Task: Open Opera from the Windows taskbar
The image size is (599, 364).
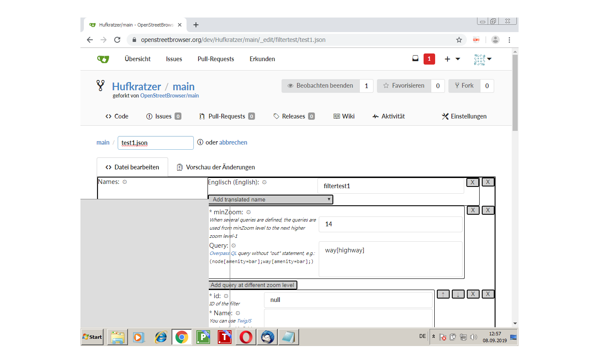Action: (x=246, y=337)
